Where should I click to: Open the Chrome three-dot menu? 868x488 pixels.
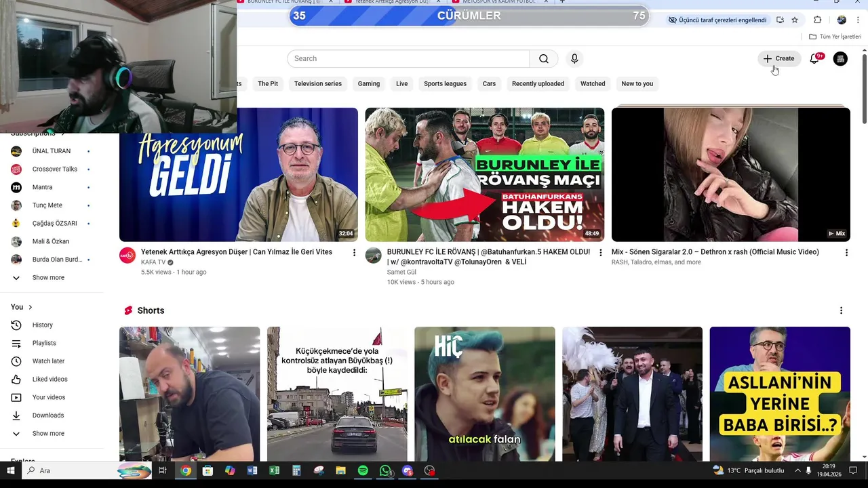858,20
